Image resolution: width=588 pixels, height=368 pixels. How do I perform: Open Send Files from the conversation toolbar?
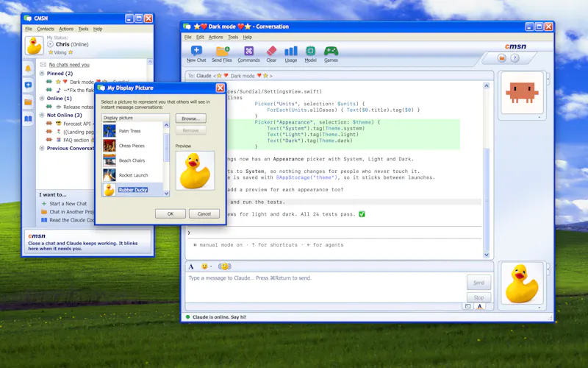[x=222, y=51]
